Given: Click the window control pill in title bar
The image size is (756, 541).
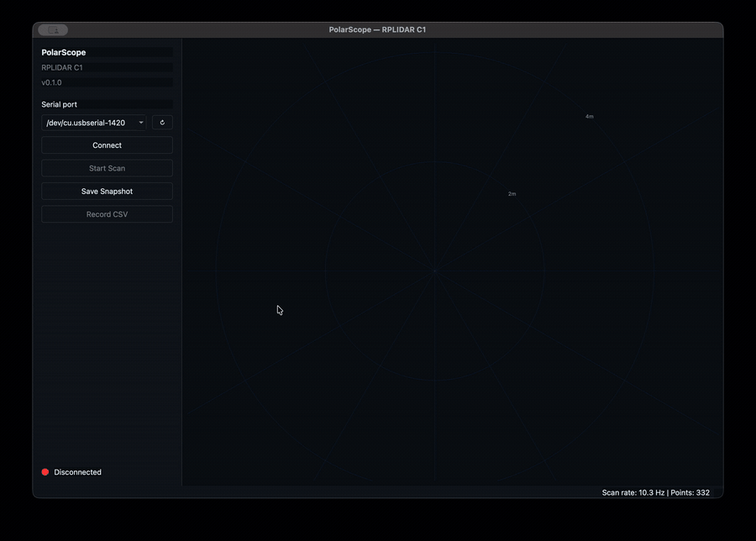Looking at the screenshot, I should click(53, 30).
